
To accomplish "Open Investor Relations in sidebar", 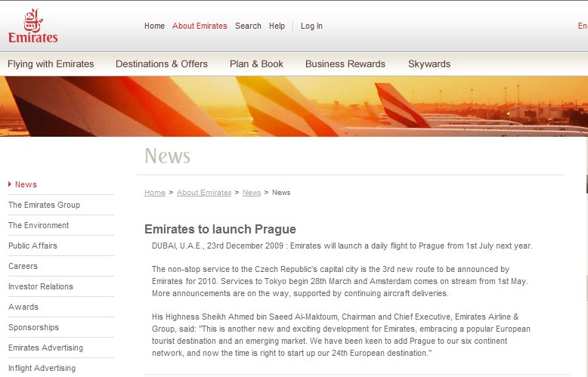I will (41, 286).
